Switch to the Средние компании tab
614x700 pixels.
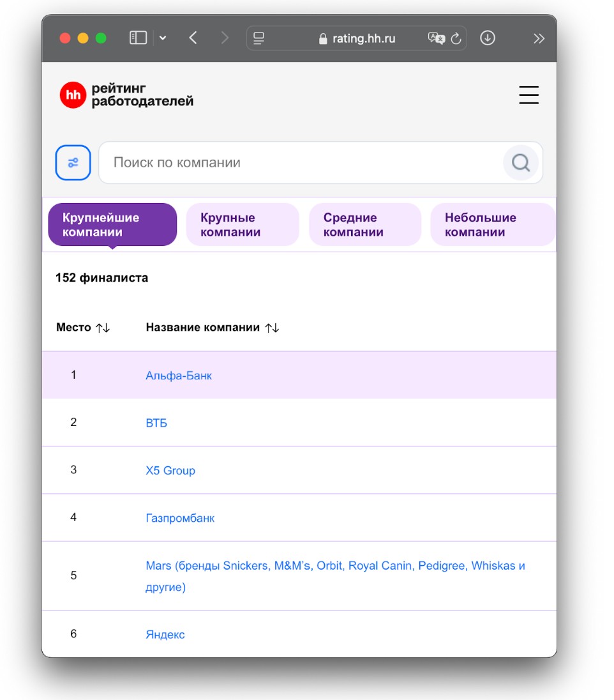point(364,225)
